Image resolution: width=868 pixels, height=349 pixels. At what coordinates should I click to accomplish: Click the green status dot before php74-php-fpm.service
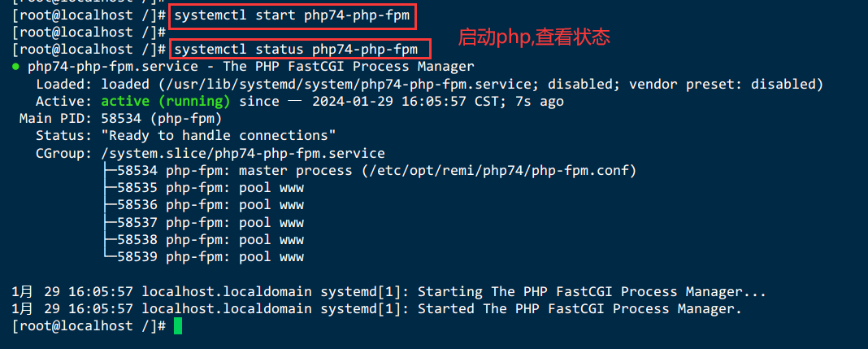(x=15, y=67)
